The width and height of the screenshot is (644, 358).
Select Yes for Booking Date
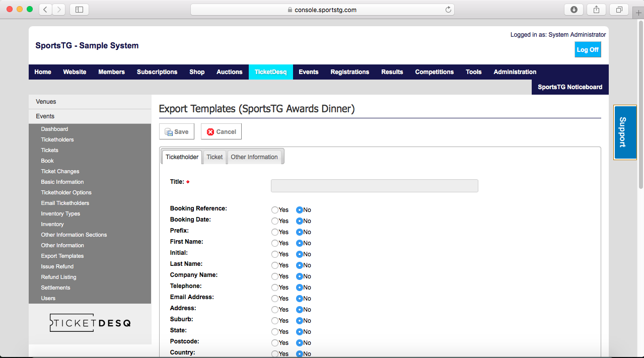(x=275, y=221)
